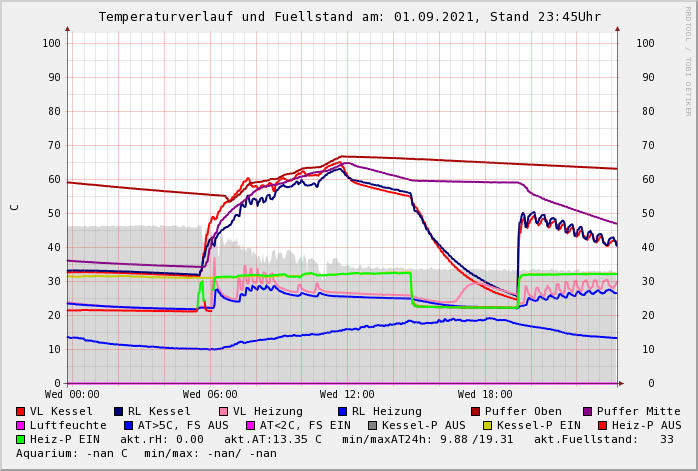Click the Wed 18:00 time axis label

tap(485, 395)
